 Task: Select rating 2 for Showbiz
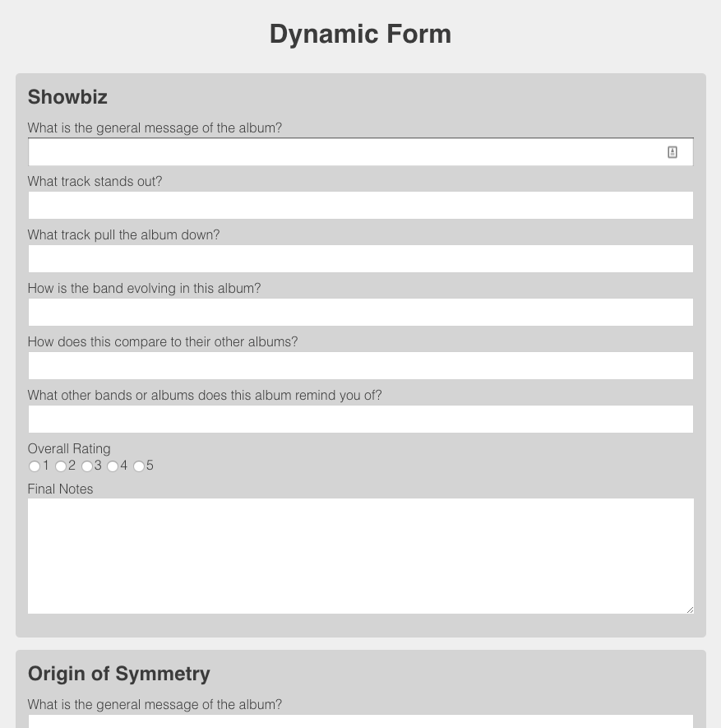61,466
